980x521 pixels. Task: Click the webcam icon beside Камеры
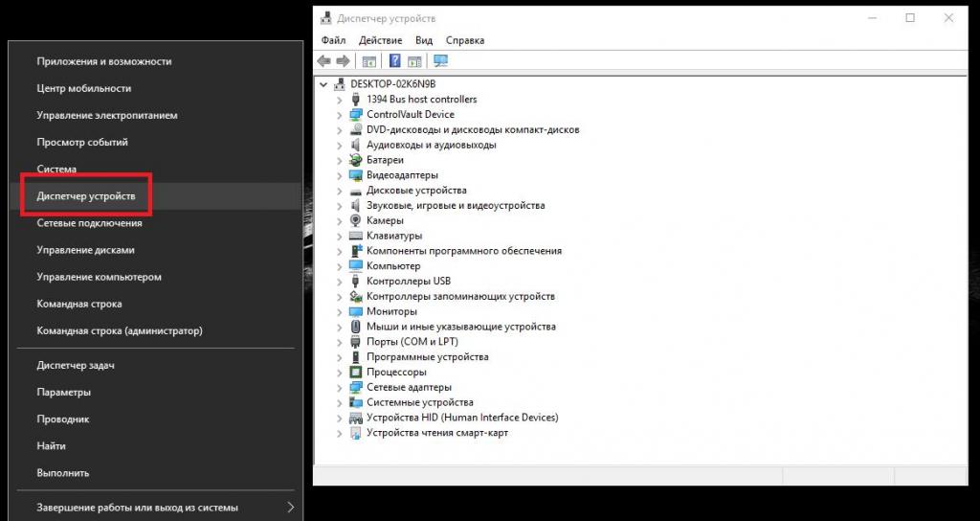point(356,220)
